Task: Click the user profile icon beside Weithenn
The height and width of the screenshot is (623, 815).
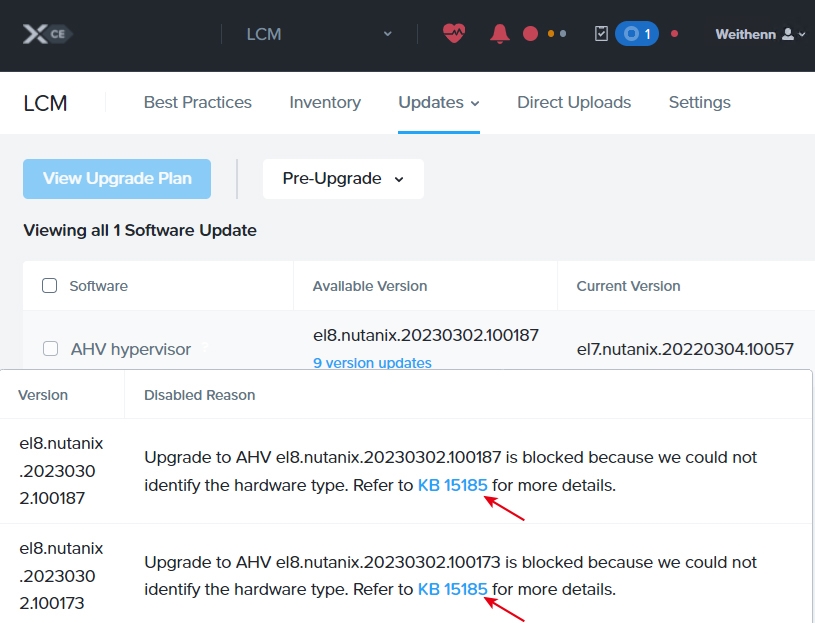Action: (788, 34)
